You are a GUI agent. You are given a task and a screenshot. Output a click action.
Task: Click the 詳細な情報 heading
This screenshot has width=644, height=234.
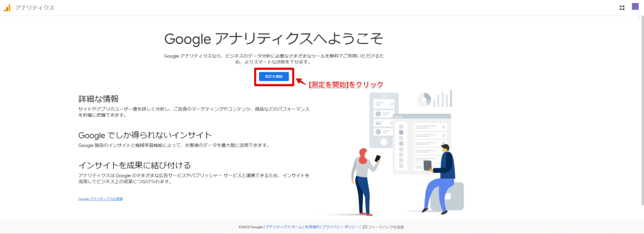99,99
